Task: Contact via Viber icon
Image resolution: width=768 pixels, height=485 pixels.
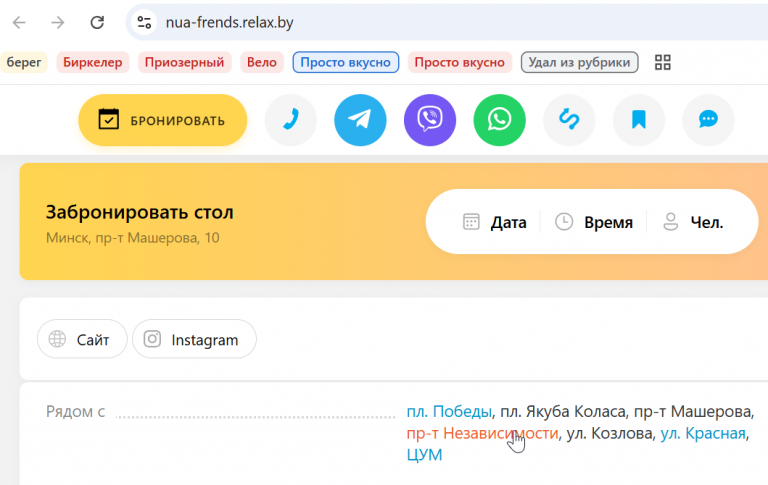Action: click(430, 120)
